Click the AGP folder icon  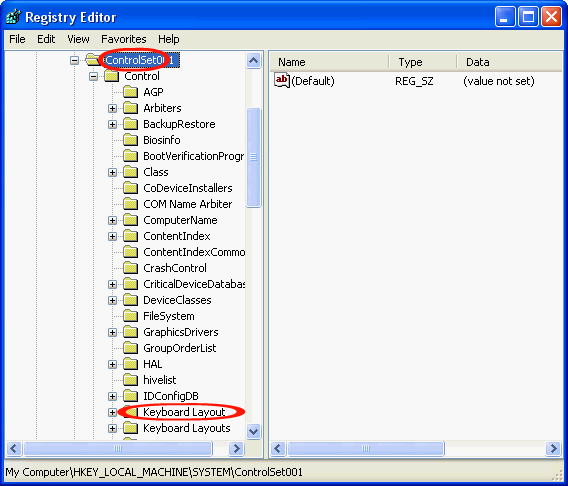click(x=130, y=92)
